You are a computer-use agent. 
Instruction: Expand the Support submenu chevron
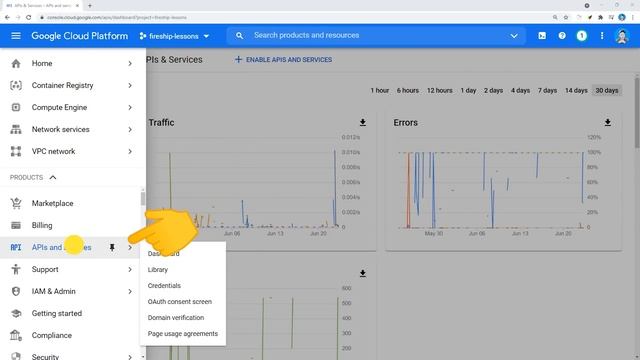130,269
